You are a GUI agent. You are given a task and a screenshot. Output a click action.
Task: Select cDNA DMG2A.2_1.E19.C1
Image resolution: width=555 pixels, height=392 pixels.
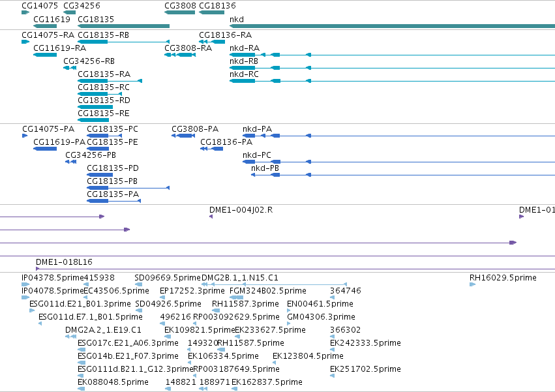tap(71, 337)
